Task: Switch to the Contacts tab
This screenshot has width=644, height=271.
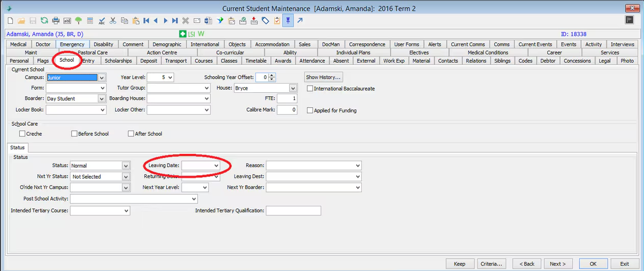Action: [x=448, y=61]
